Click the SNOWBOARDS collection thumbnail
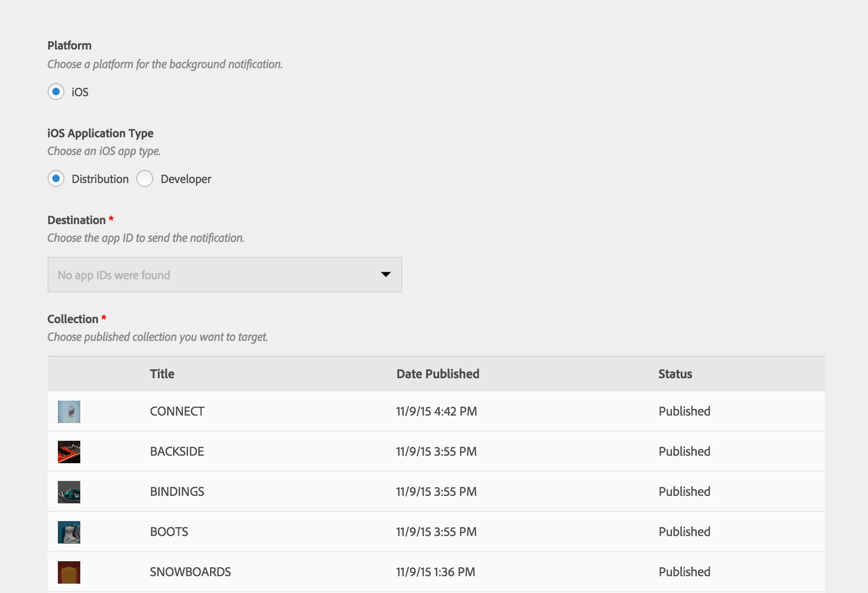 (x=69, y=572)
